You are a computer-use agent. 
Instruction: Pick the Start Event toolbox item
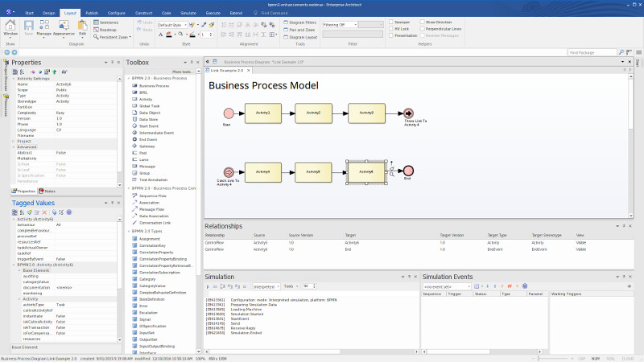coord(150,125)
